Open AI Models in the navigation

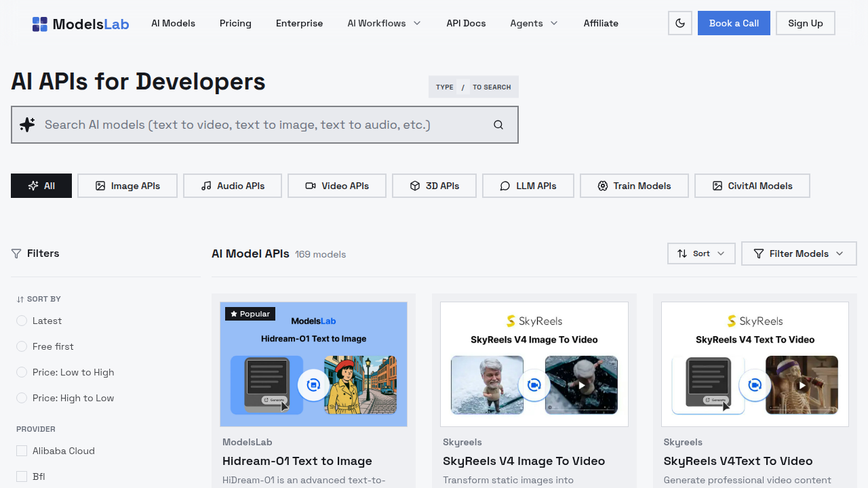pyautogui.click(x=173, y=23)
